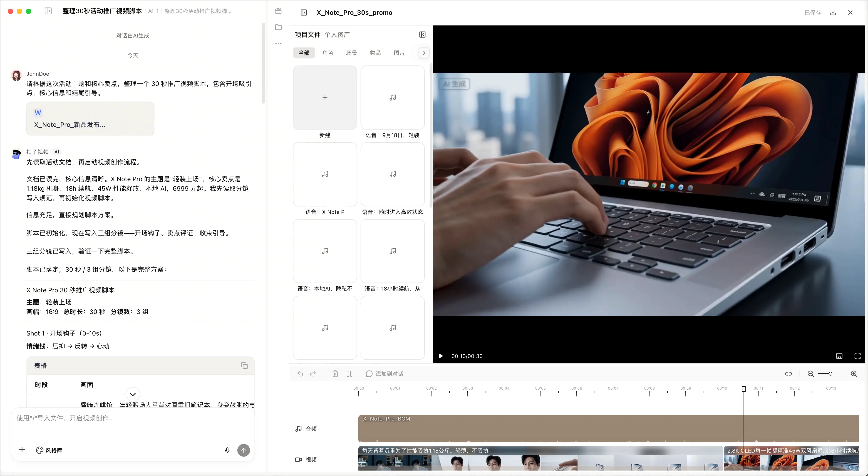This screenshot has width=868, height=476.
Task: Play the video preview
Action: tap(440, 356)
